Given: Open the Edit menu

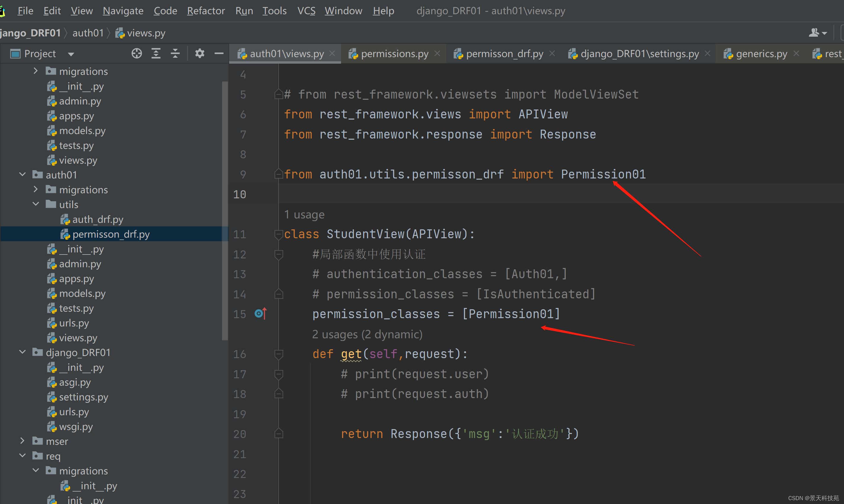Looking at the screenshot, I should point(52,11).
